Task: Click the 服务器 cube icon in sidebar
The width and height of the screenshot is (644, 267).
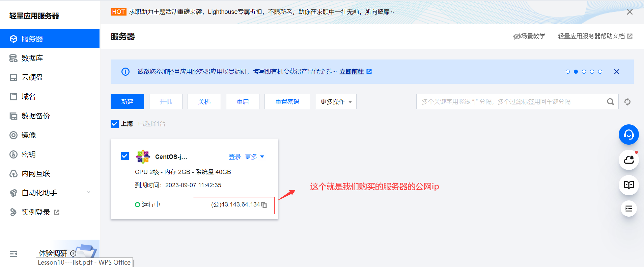Action: (13, 39)
